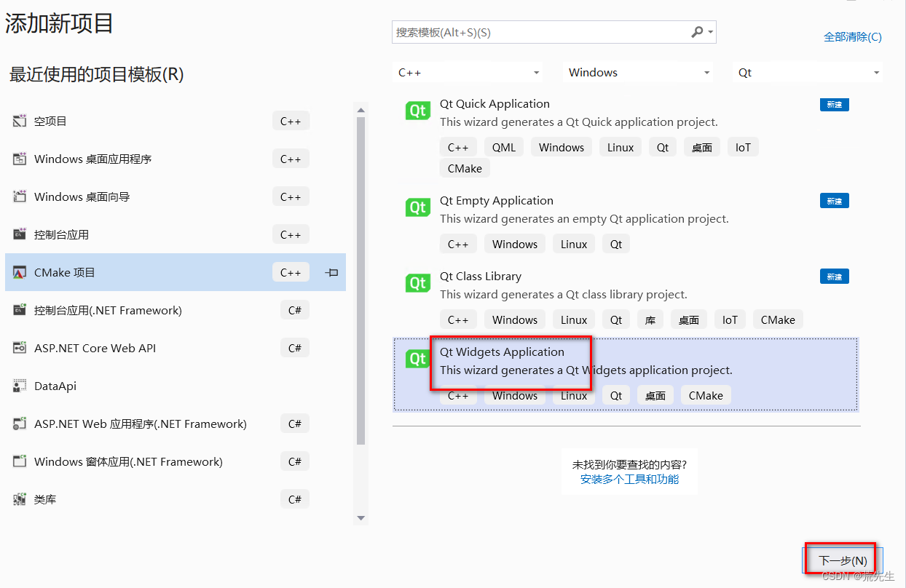
Task: Toggle the pin on CMake 项目 template
Action: click(x=331, y=271)
